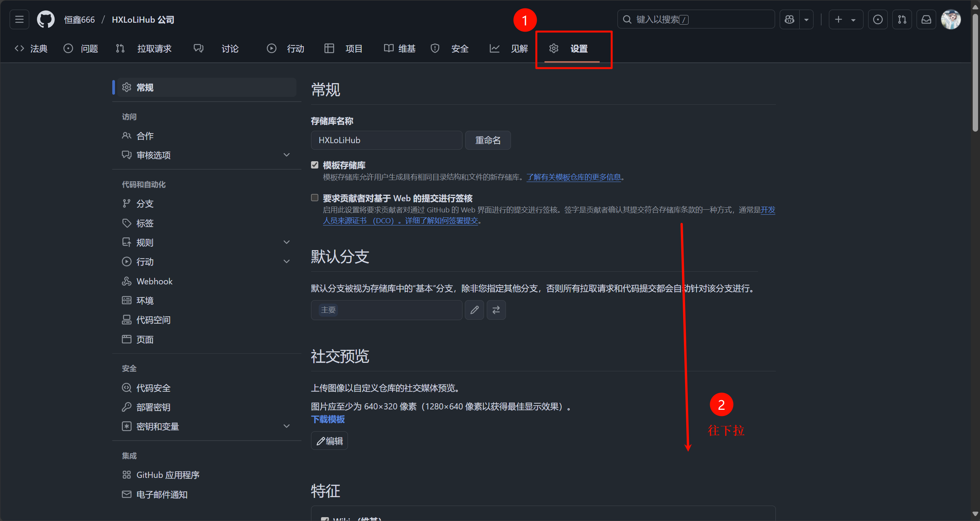980x521 pixels.
Task: Open 标签 tags settings
Action: (x=207, y=223)
